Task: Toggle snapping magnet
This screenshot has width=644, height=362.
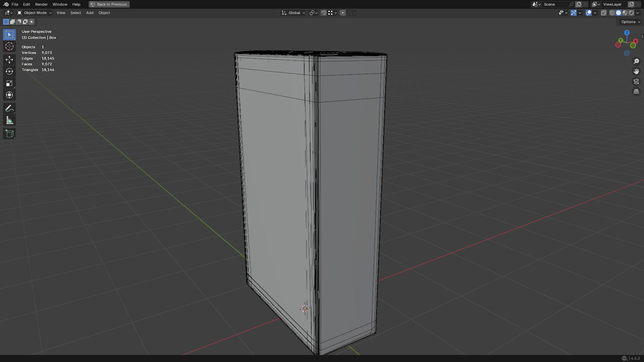Action: 323,13
